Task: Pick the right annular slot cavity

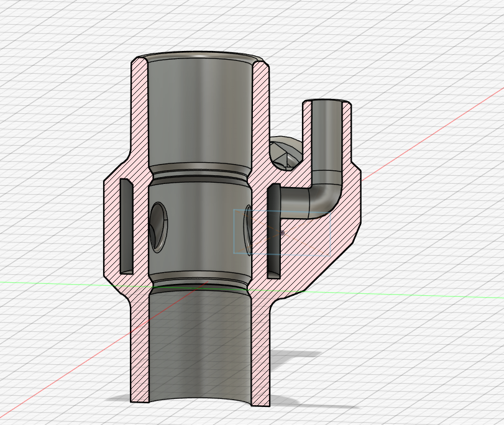Action: [x=273, y=232]
